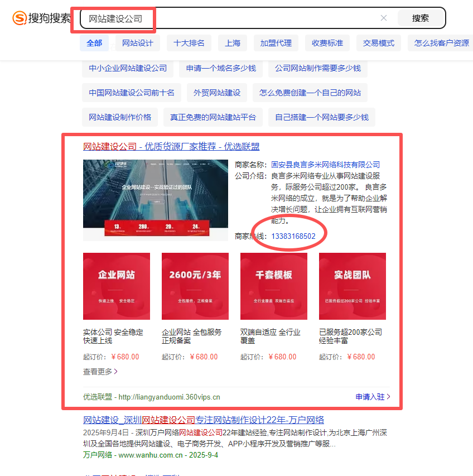Open the 收费标准 filter tab

[x=327, y=43]
